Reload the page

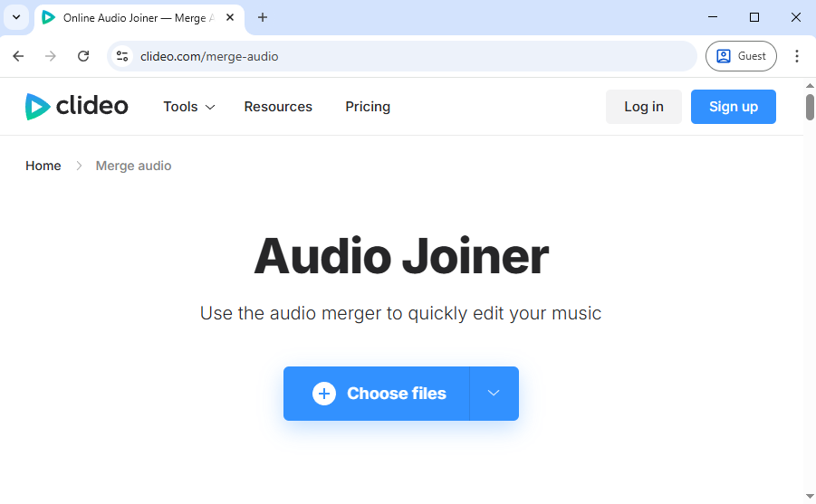(83, 56)
